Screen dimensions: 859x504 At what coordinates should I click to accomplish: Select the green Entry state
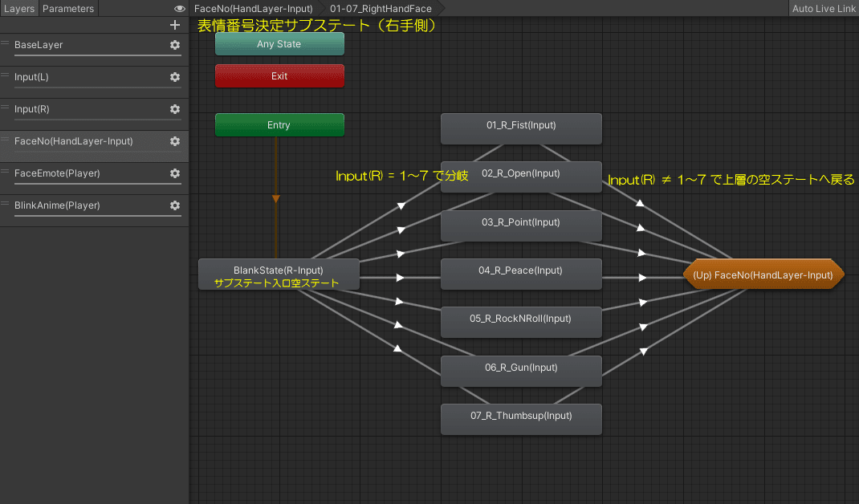pyautogui.click(x=279, y=124)
